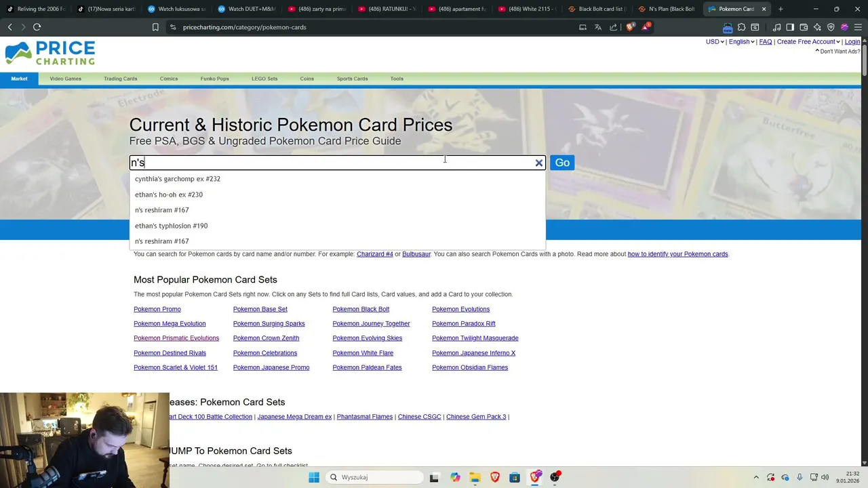The height and width of the screenshot is (488, 868).
Task: Open Brave Shields lion icon
Action: coord(631,27)
